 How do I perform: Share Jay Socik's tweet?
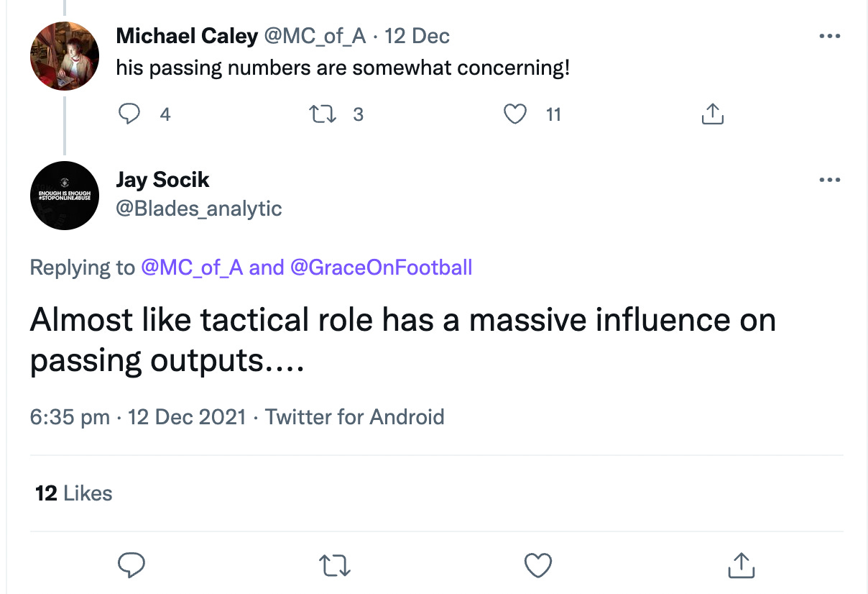pyautogui.click(x=741, y=565)
